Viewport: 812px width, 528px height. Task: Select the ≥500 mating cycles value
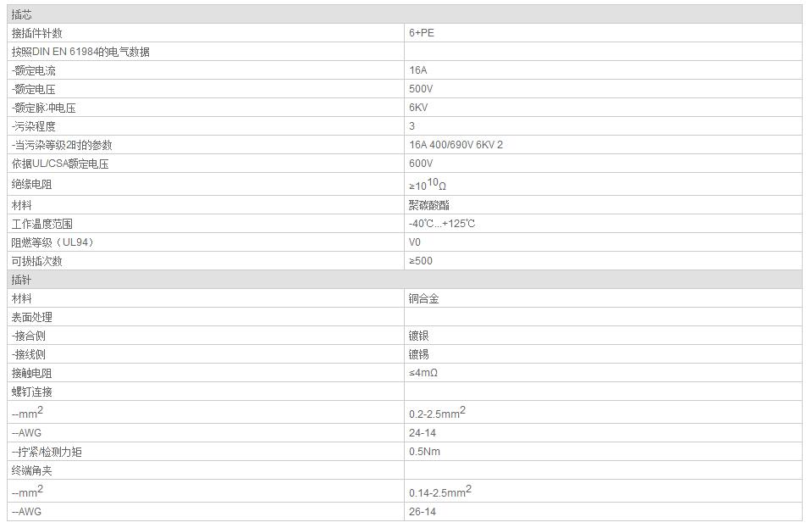(x=421, y=261)
